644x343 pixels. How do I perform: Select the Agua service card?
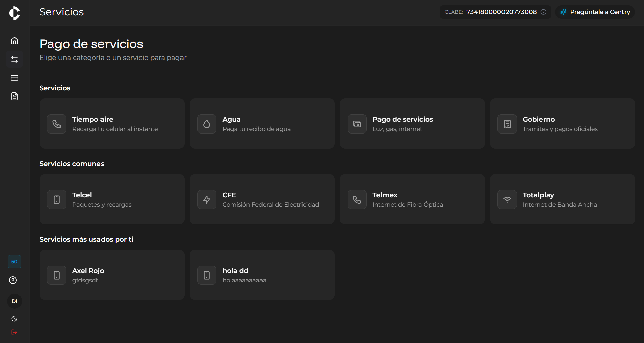coord(262,123)
